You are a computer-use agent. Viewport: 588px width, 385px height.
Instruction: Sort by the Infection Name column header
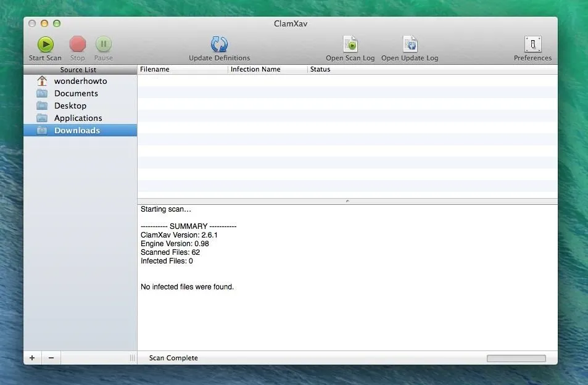point(268,69)
